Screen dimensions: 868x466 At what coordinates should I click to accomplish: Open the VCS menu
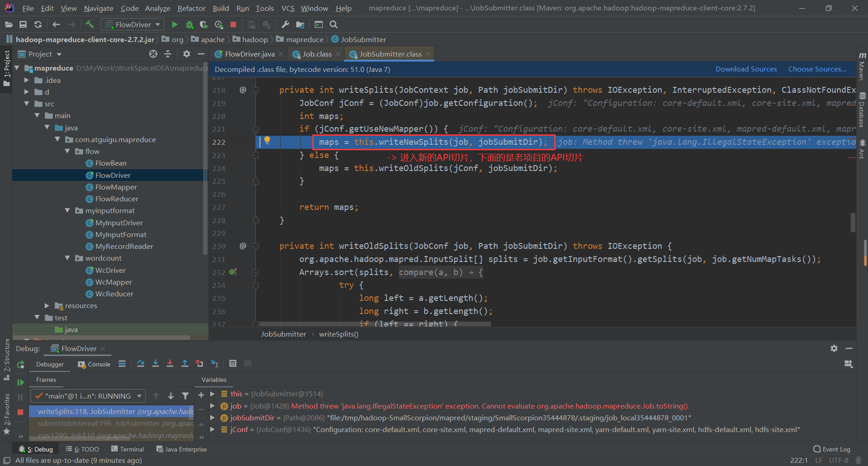click(x=288, y=8)
